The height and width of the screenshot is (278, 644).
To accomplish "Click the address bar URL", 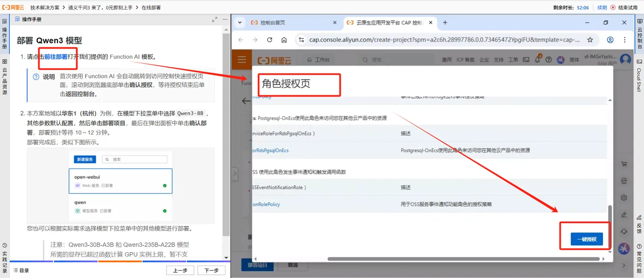I will click(x=444, y=40).
